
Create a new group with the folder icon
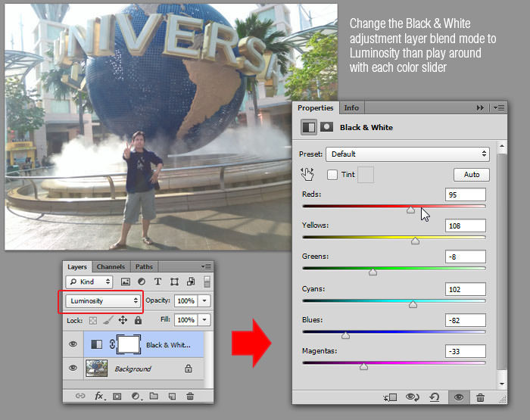point(154,396)
